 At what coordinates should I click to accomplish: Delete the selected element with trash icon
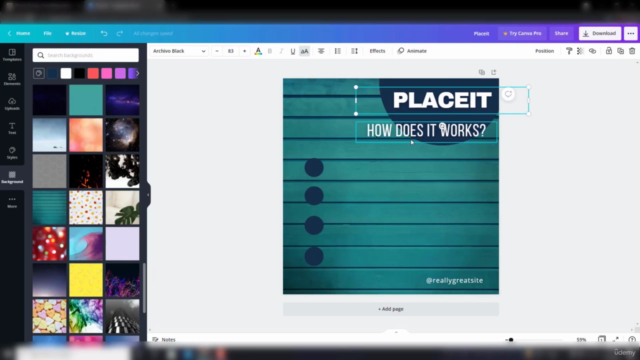632,51
